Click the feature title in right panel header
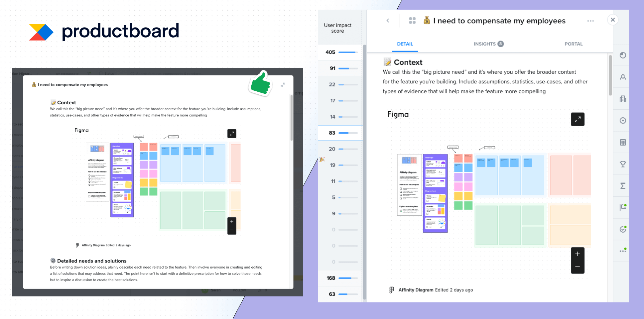 tap(499, 21)
